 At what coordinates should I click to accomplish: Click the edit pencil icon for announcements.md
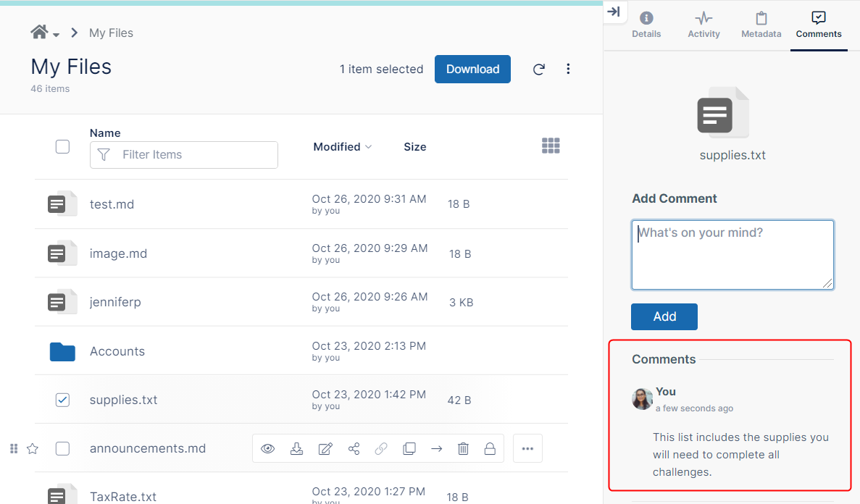tap(325, 449)
